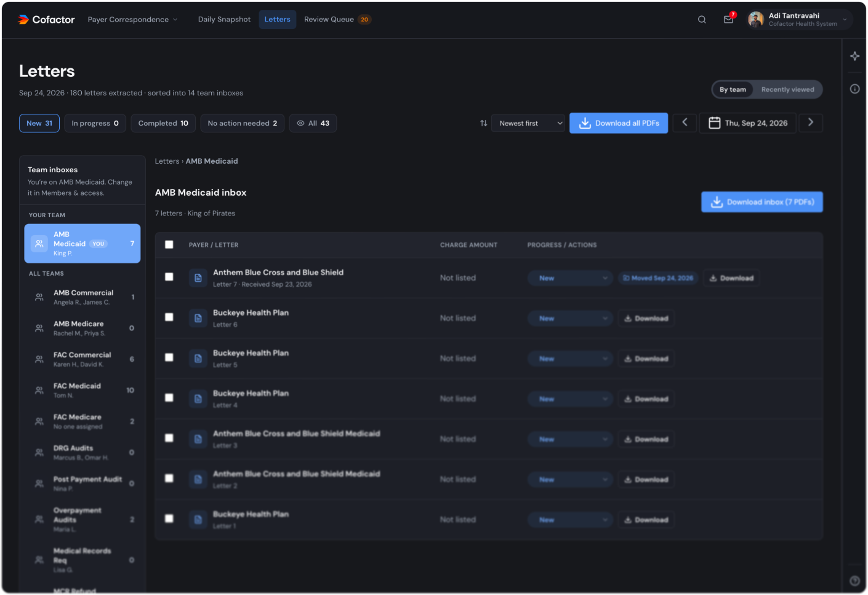Screen dimensions: 868x595
Task: Open the Payer Correspondence dropdown
Action: click(x=132, y=20)
